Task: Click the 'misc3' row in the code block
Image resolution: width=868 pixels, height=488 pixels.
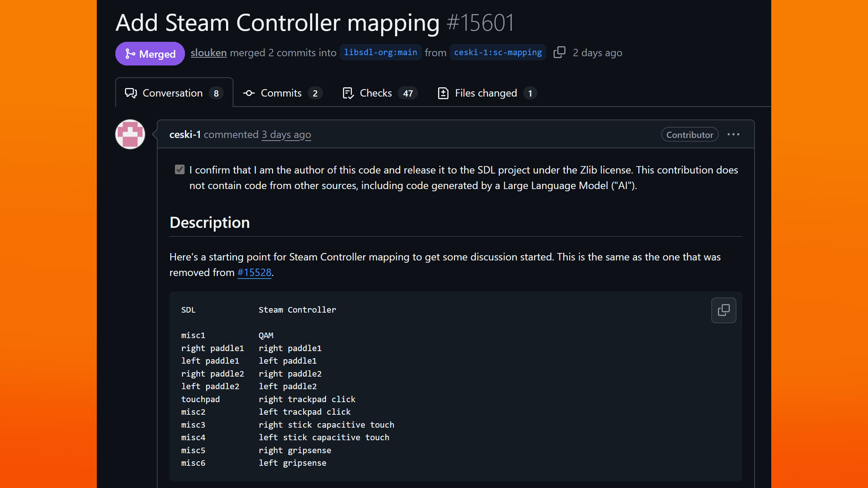Action: click(193, 425)
